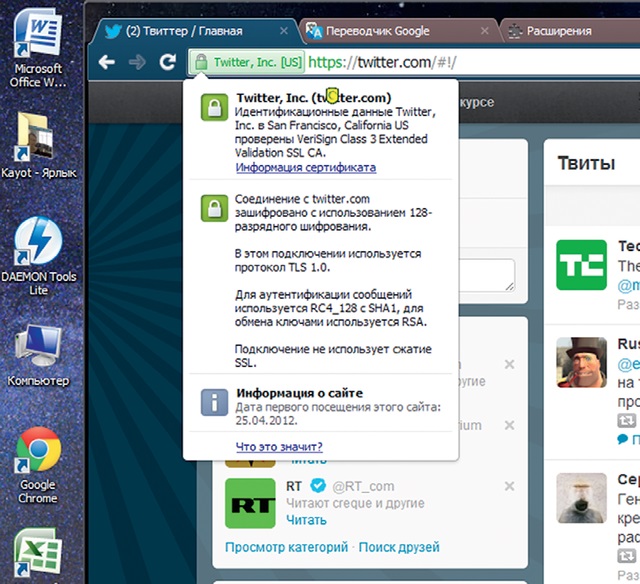
Task: Click the протокол TLS 1.0 text
Action: tap(282, 268)
